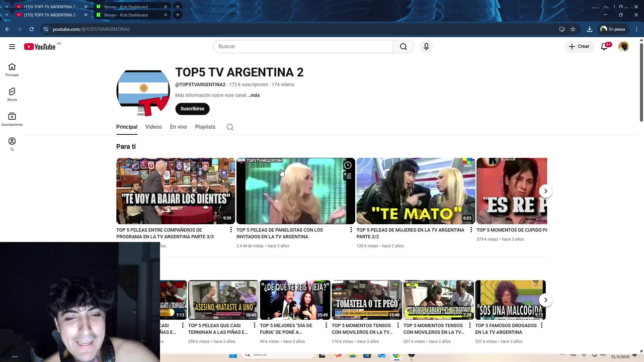The image size is (644, 362).
Task: Add the PANELISTAS video to Watch later
Action: 348,165
